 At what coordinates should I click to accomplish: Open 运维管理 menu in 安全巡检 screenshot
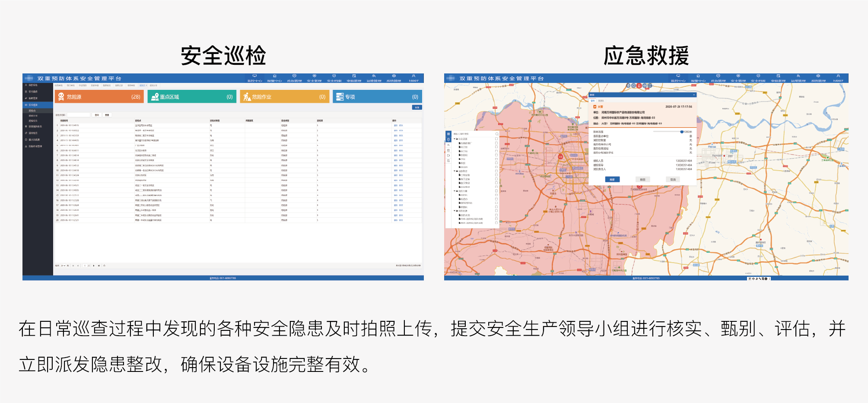[x=374, y=78]
